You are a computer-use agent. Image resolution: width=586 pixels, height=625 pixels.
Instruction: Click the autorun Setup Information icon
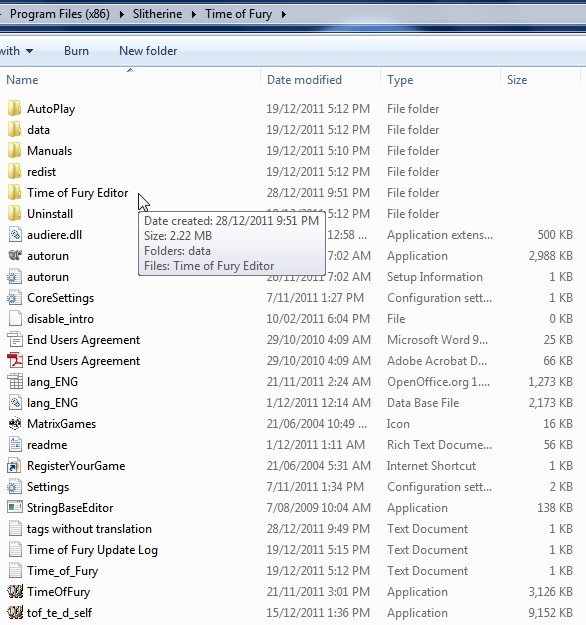tap(15, 277)
